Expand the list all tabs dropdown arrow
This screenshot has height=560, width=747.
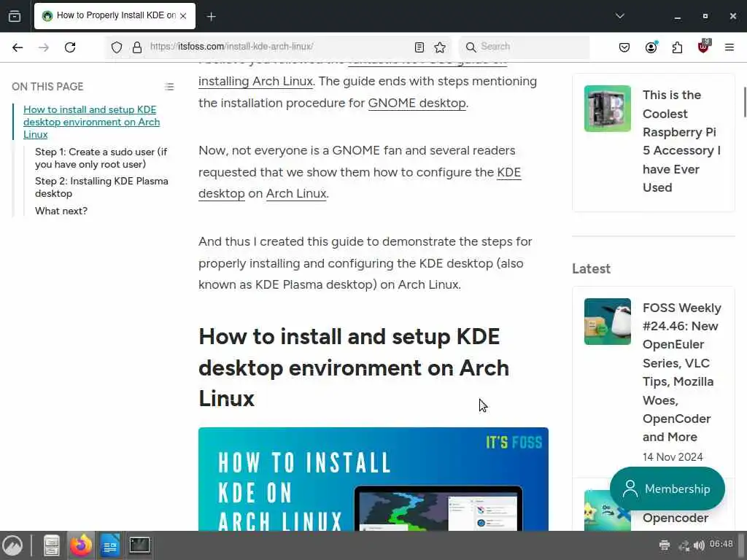[620, 16]
